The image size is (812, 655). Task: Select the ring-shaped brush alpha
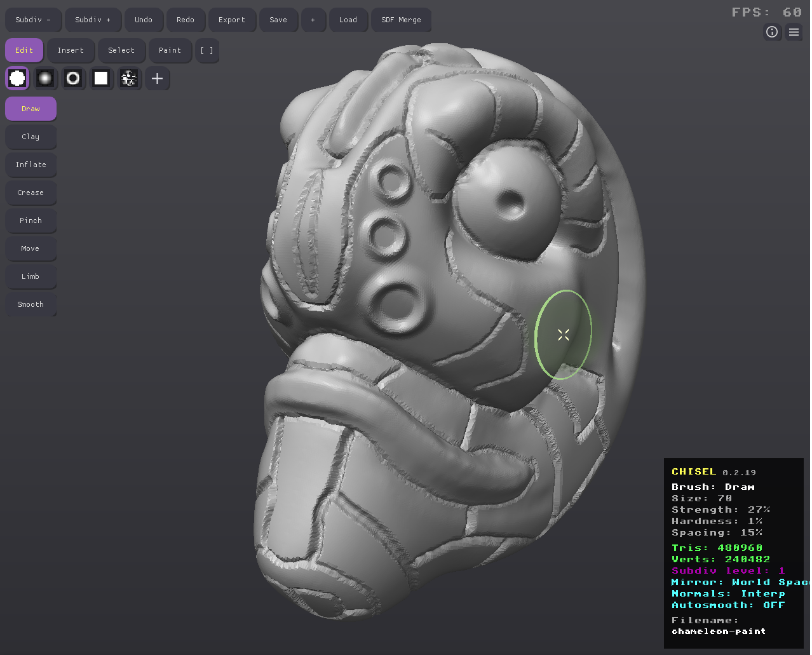(x=73, y=78)
